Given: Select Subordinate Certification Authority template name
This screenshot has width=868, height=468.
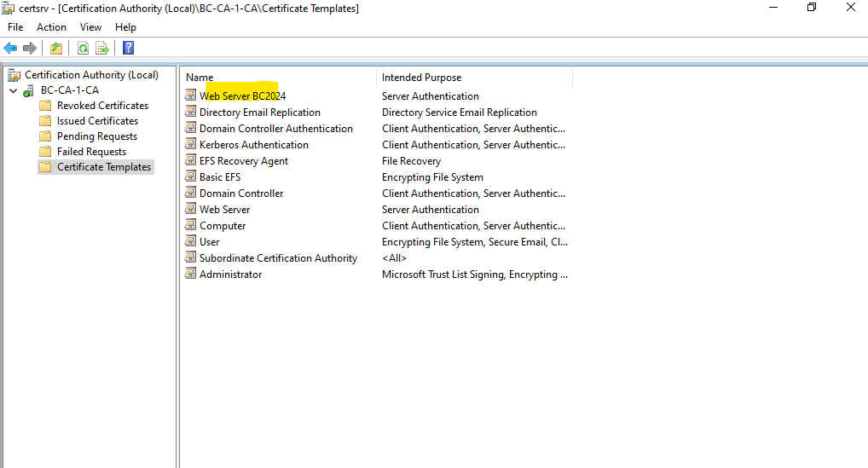Looking at the screenshot, I should tap(279, 257).
